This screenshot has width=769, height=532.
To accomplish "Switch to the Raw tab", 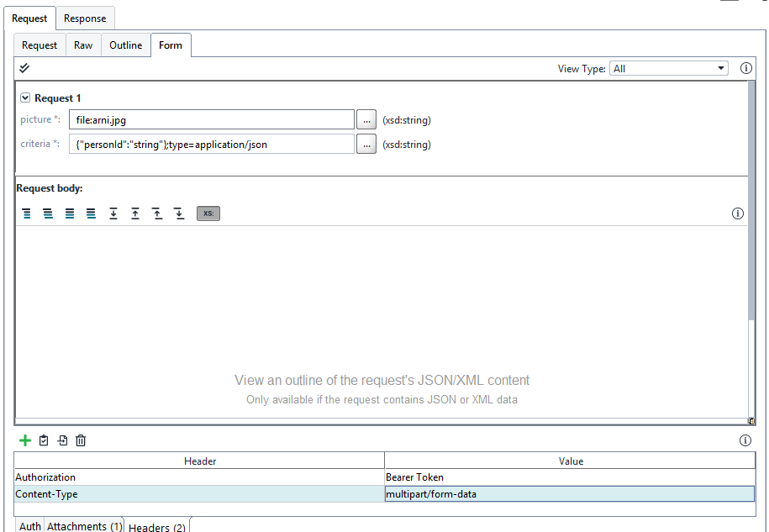I will [82, 45].
